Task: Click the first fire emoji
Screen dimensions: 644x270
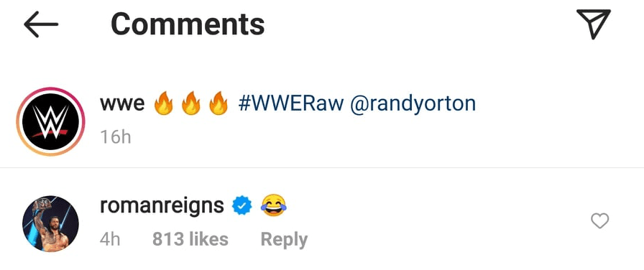Action: (163, 104)
